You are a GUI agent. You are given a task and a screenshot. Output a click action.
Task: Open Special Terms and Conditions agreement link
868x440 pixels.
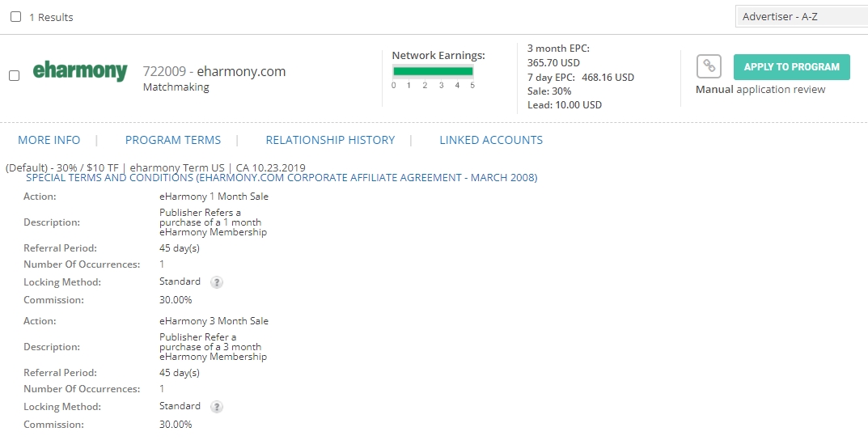coord(282,178)
